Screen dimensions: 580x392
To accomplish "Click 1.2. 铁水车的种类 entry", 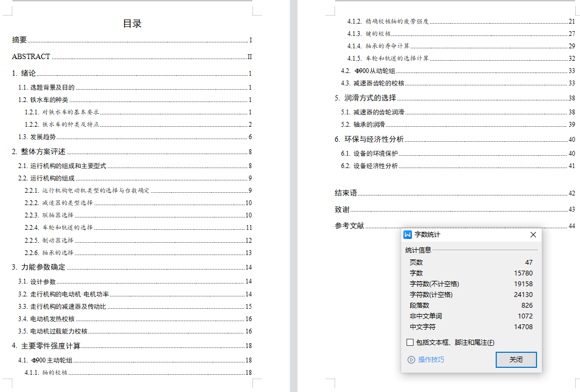I will coord(135,100).
